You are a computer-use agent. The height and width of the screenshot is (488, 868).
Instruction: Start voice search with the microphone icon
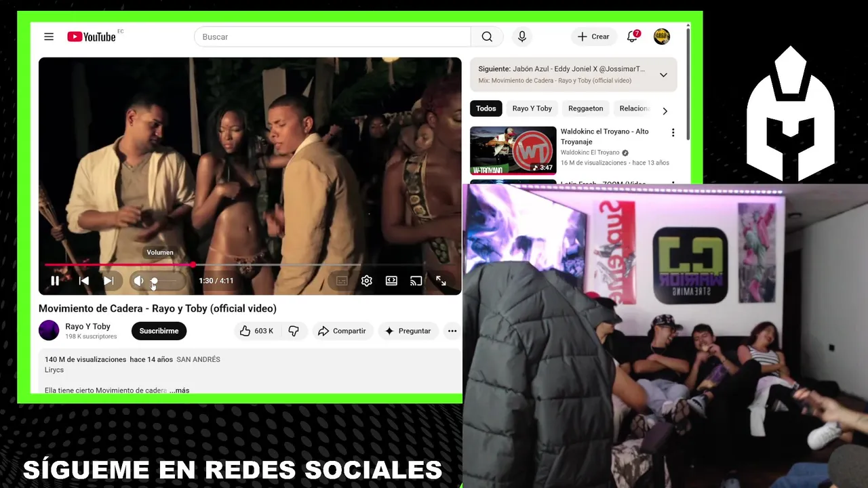(x=522, y=37)
